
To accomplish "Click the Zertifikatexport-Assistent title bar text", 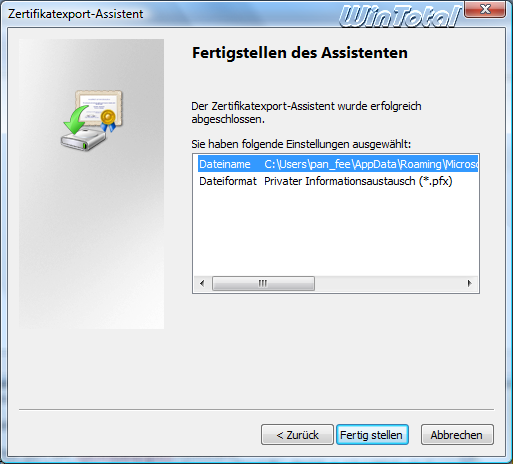I will (x=76, y=14).
